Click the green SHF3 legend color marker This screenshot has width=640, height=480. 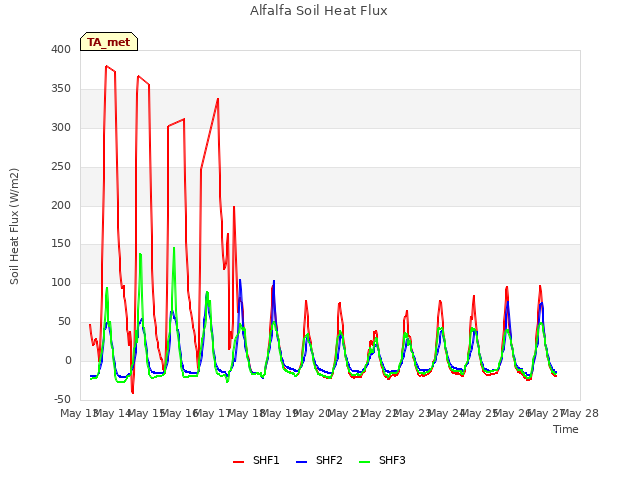tap(364, 462)
